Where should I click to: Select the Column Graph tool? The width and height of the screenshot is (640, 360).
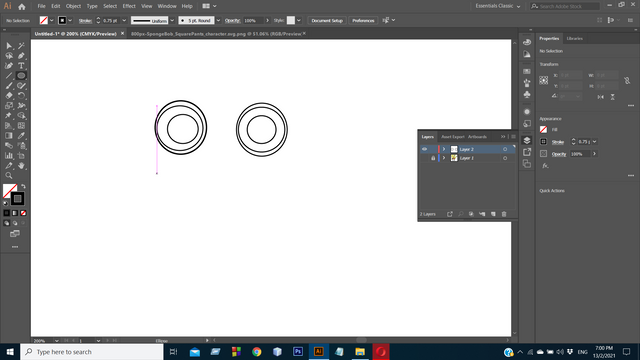pyautogui.click(x=9, y=156)
